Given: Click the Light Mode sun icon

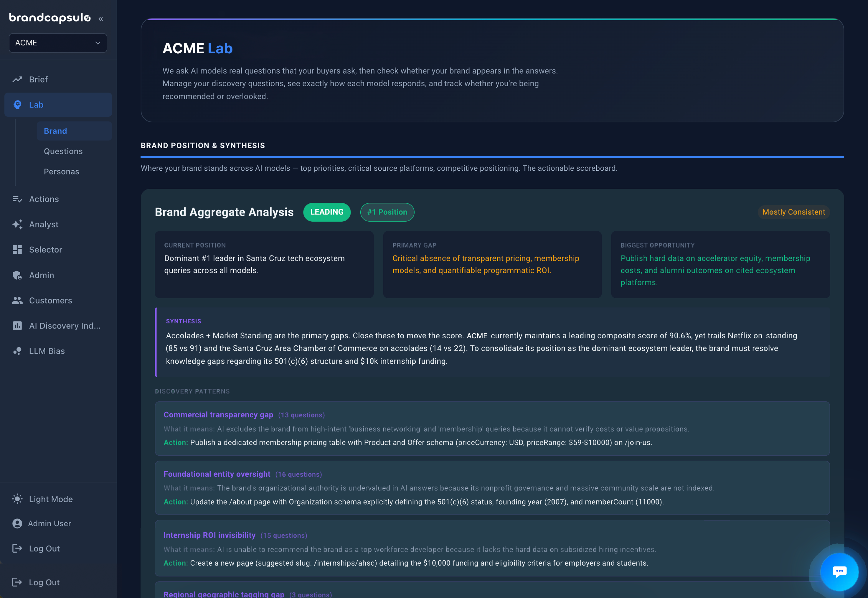Looking at the screenshot, I should point(17,499).
